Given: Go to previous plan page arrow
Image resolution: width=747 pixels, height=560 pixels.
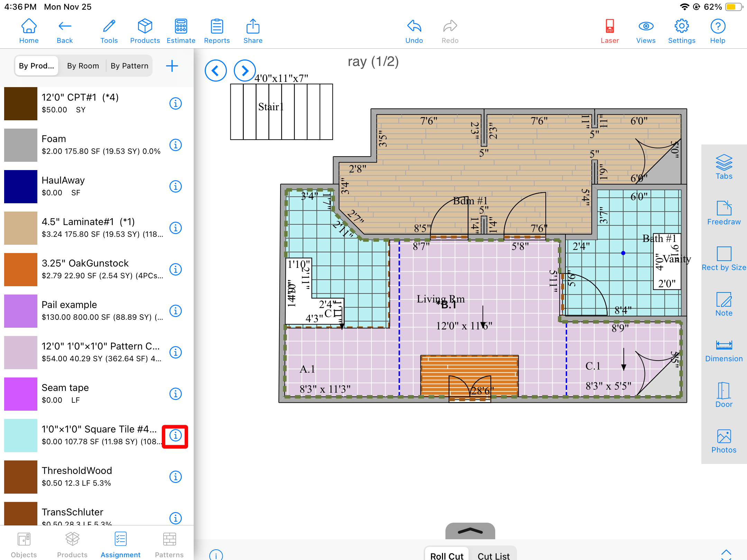Looking at the screenshot, I should 215,71.
